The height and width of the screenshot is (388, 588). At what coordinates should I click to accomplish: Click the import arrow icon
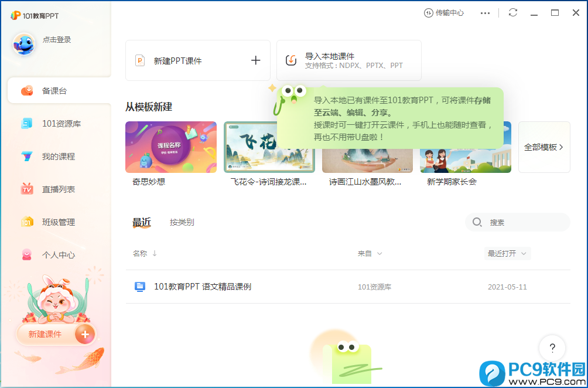tap(291, 60)
